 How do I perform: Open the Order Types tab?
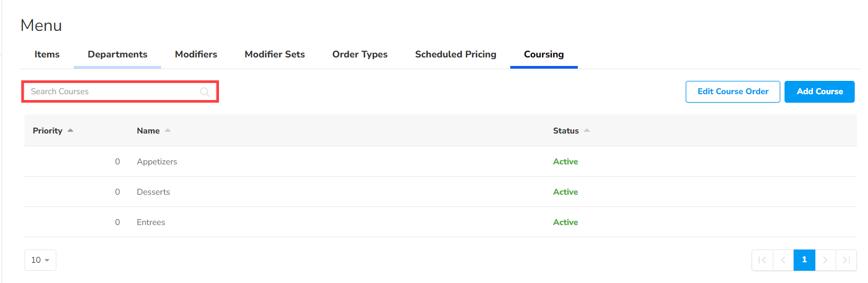[360, 54]
